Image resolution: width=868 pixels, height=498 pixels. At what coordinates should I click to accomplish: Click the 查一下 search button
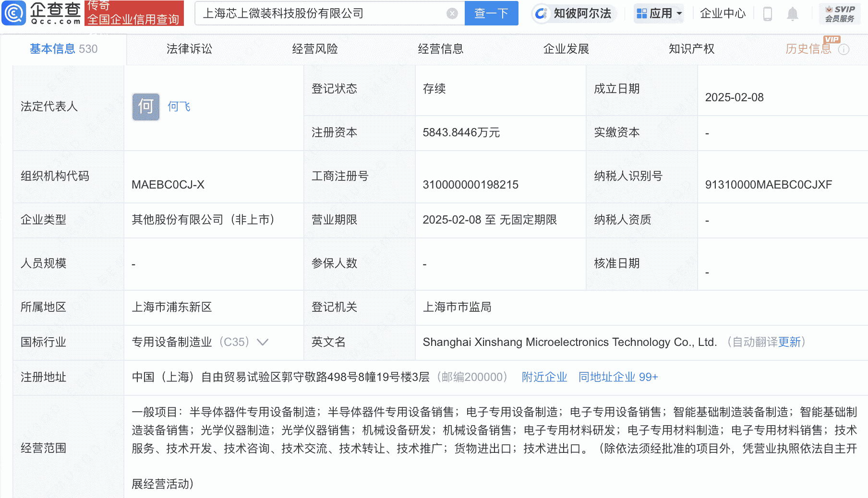(x=491, y=13)
